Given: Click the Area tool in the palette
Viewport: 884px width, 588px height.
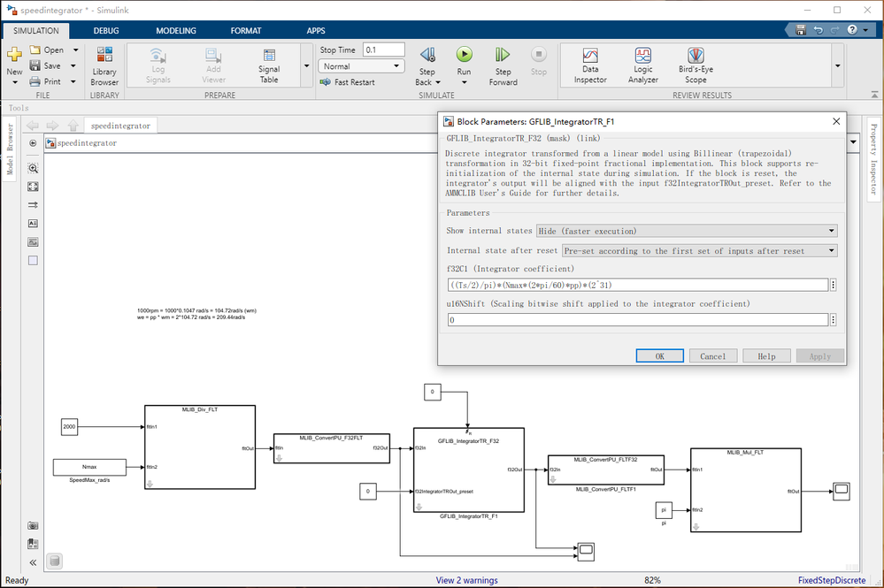Looking at the screenshot, I should coord(34,261).
